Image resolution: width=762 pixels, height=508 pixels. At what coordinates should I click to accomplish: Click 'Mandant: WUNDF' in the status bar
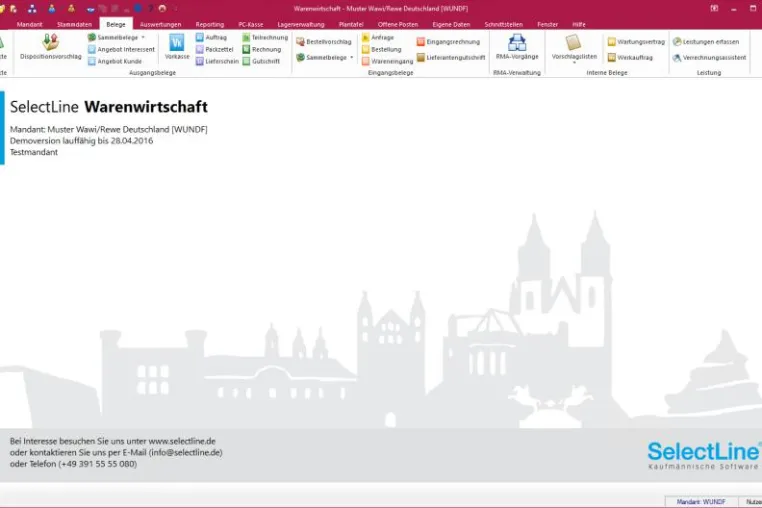(x=701, y=502)
